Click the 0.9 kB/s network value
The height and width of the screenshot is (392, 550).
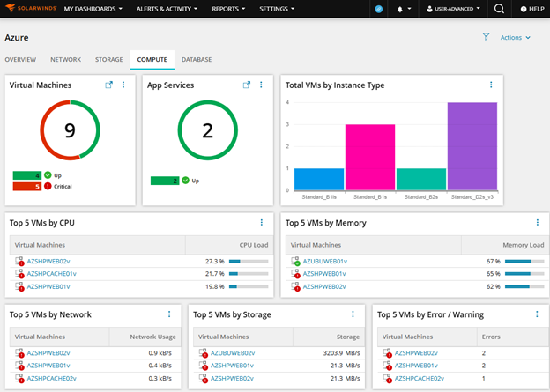point(160,353)
